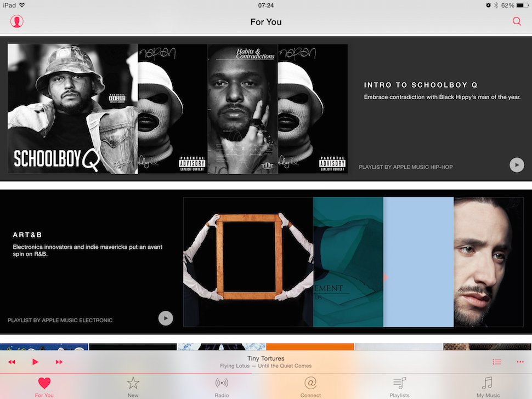Open the more options ellipsis

(520, 362)
